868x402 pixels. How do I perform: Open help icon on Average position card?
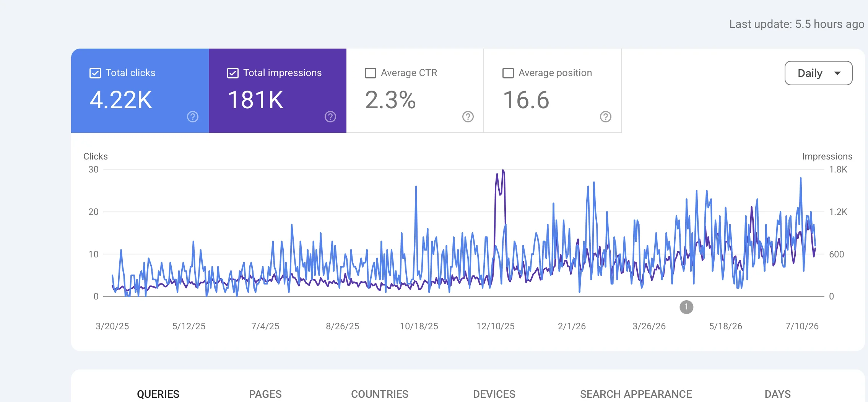(606, 117)
